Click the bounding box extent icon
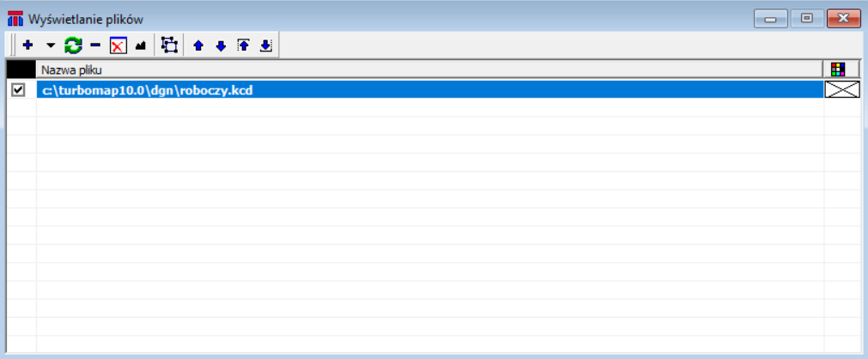 [x=169, y=46]
